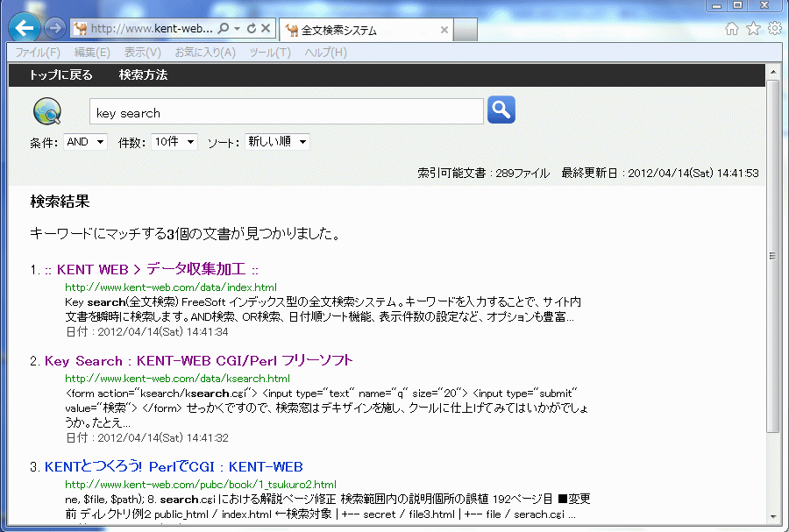Open the 表示(V) menu
Screen dimensions: 789x532
tap(142, 53)
